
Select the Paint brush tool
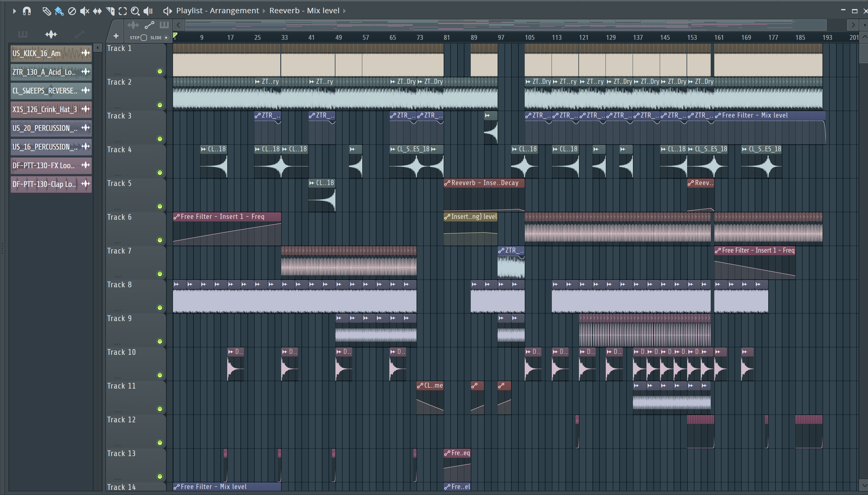coord(59,11)
